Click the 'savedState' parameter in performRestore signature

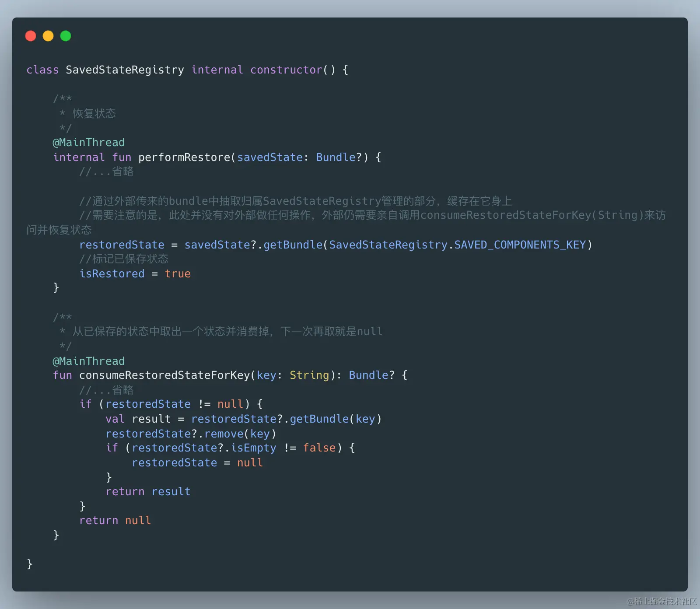point(270,157)
